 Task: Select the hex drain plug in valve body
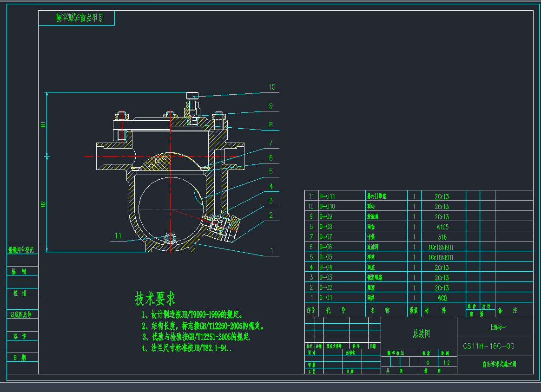click(x=171, y=239)
